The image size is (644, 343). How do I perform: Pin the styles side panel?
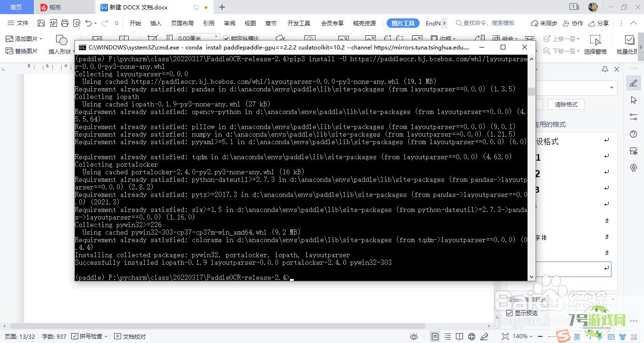605,69
